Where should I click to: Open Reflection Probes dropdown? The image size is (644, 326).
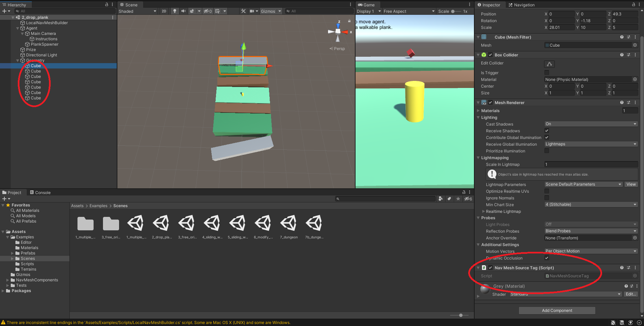(591, 231)
